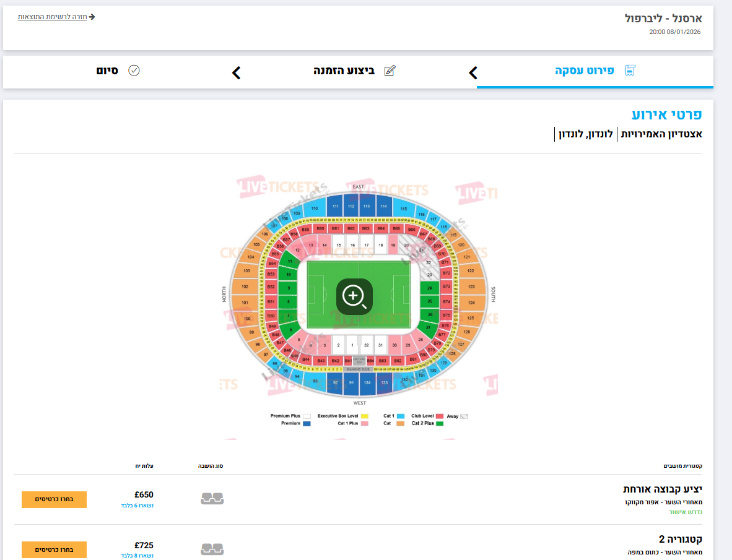The width and height of the screenshot is (732, 560).
Task: Switch to the ביצוע הזמנה step
Action: (x=344, y=71)
